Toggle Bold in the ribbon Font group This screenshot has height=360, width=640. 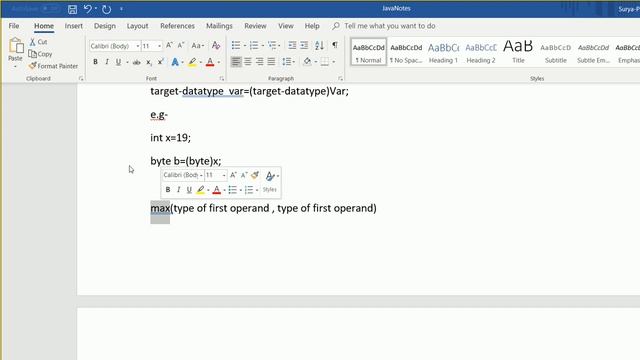(x=95, y=62)
